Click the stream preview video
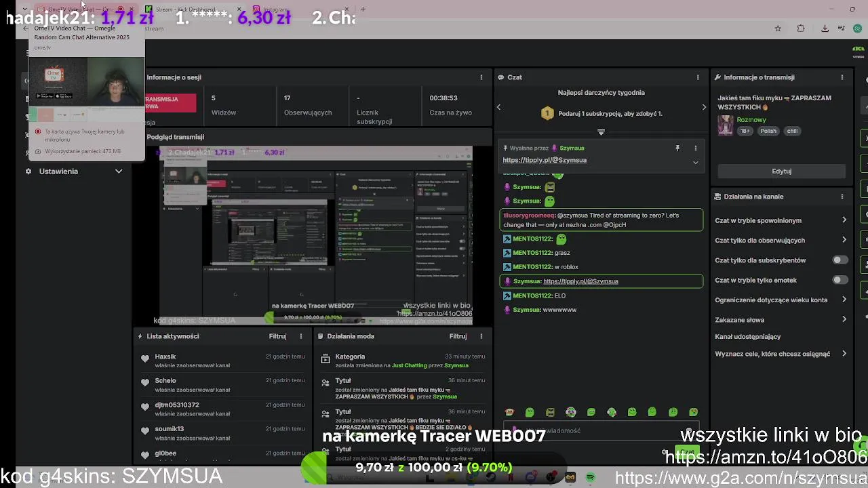This screenshot has height=488, width=868. pos(315,235)
